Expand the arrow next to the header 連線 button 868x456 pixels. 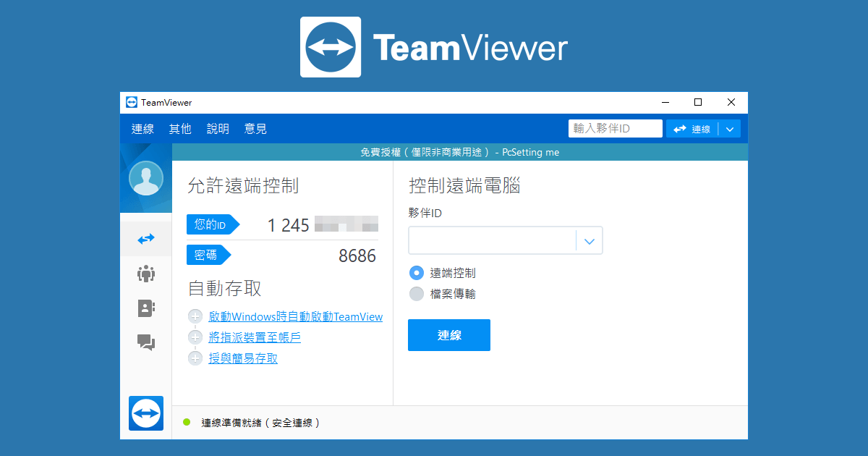tap(729, 129)
